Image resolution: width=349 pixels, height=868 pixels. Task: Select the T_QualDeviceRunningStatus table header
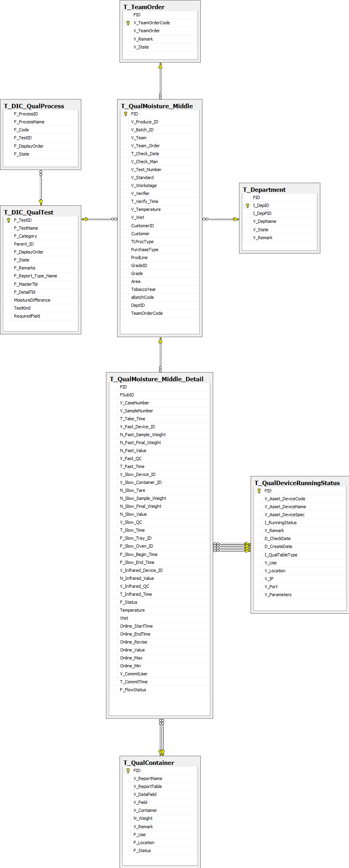[x=297, y=483]
